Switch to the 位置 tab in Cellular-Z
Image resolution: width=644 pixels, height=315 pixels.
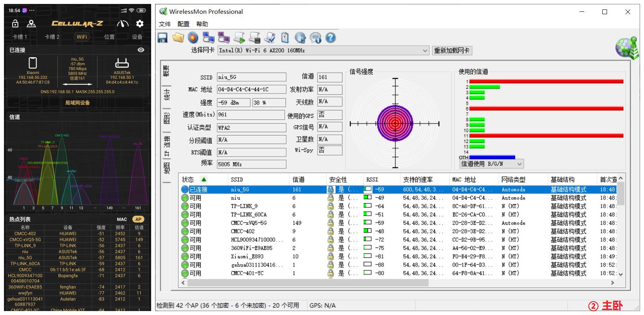point(109,37)
